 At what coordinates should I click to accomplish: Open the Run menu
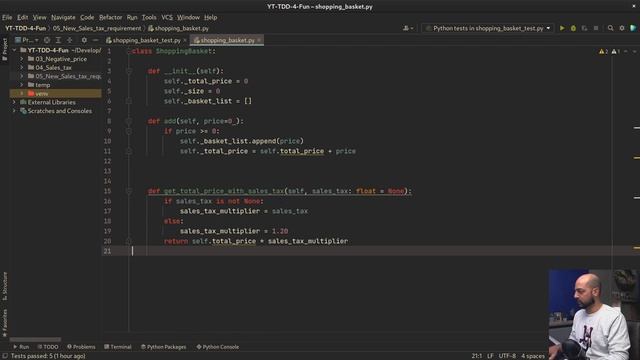(x=132, y=17)
